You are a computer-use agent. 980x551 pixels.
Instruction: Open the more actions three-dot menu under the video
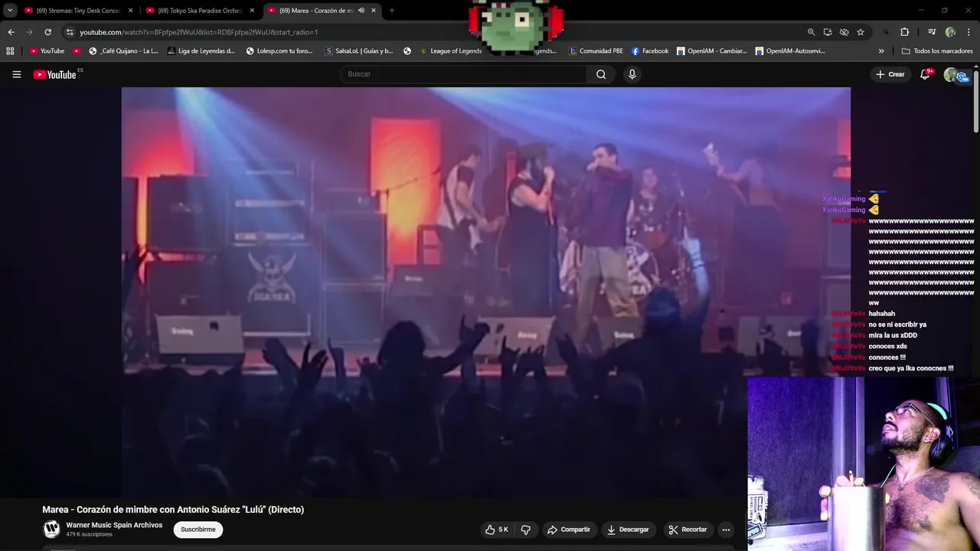726,530
